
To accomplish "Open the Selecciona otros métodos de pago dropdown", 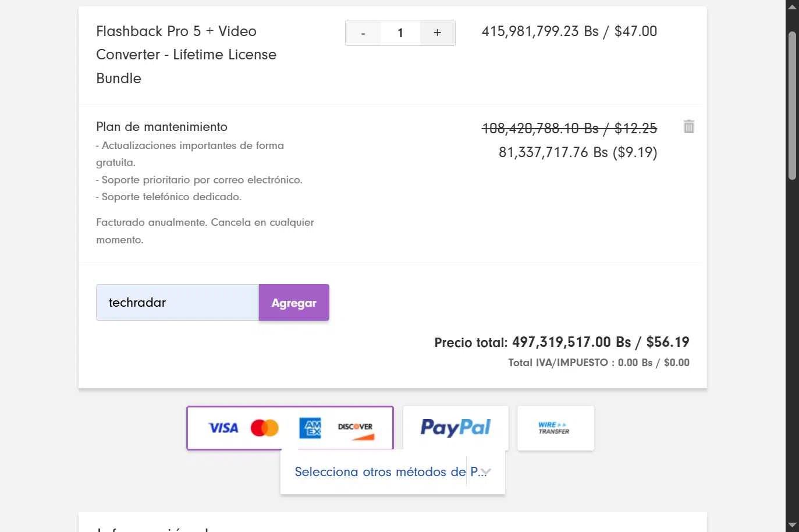I will tap(393, 471).
